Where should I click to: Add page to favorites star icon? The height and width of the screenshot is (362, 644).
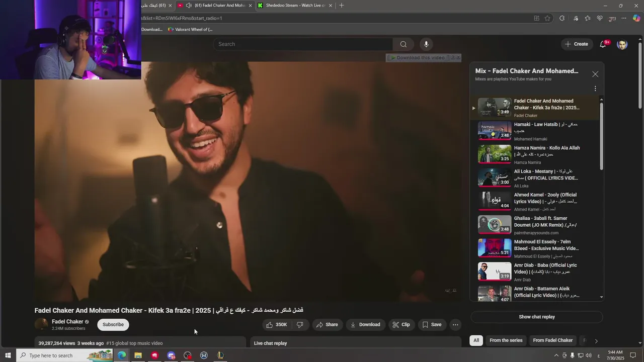tap(547, 18)
